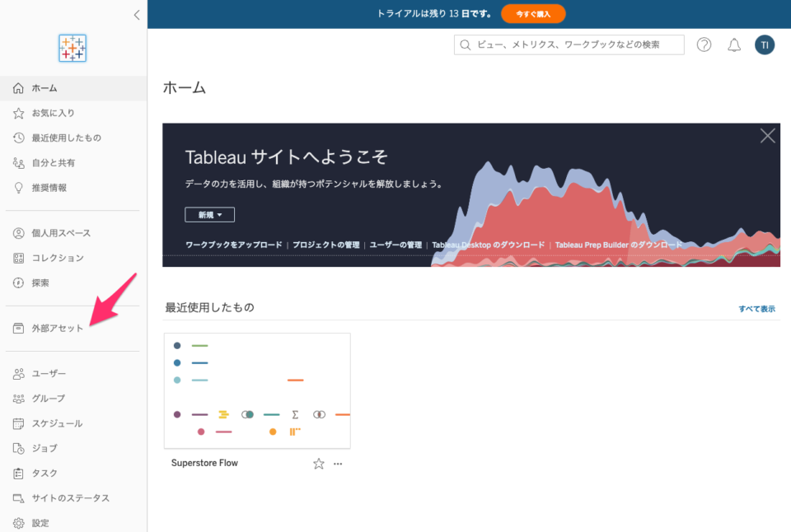Click the collection icon beside コレクション
Screen dimensions: 791x532
(18, 259)
